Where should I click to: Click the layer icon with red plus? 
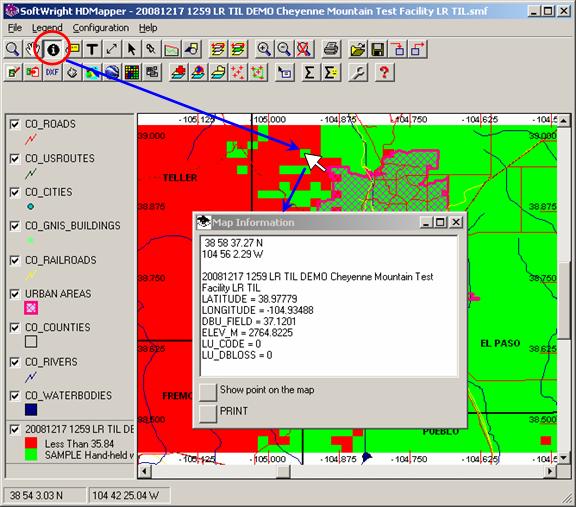coord(178,72)
